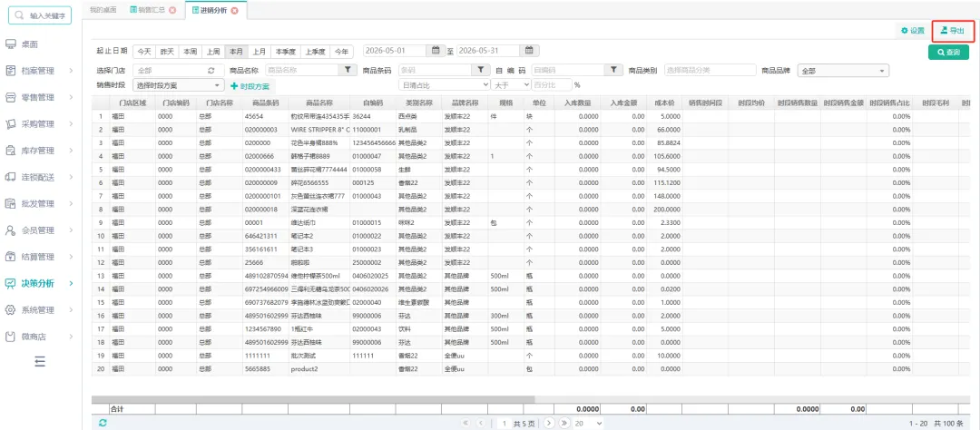
Task: Go to the previous page arrow
Action: (481, 423)
